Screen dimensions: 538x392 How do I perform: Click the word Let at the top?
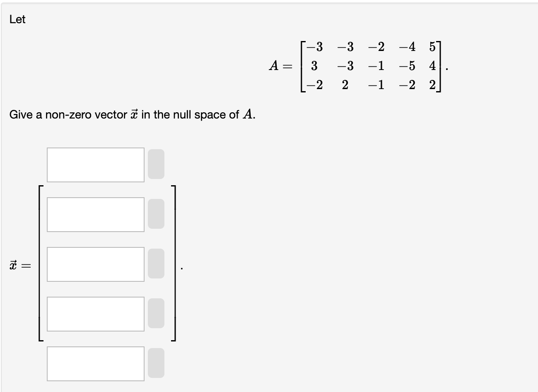[17, 19]
